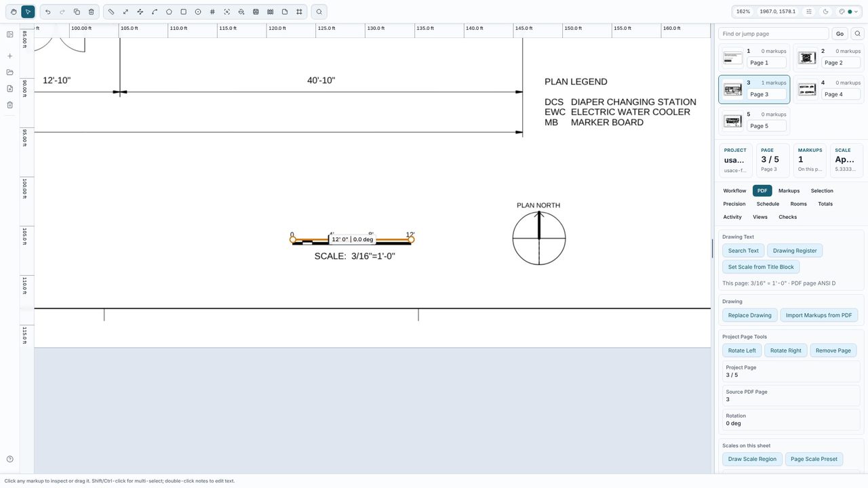Click the Go button
This screenshot has width=868, height=488.
840,34
